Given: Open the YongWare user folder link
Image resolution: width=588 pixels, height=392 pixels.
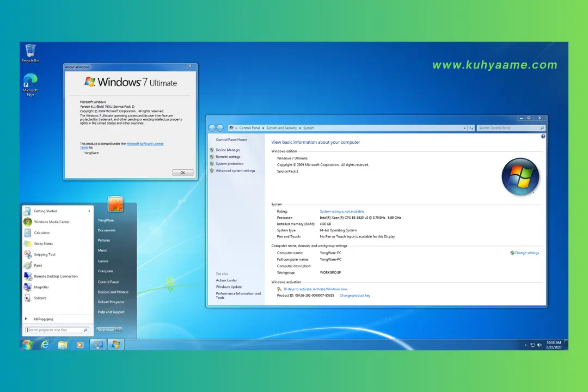Looking at the screenshot, I should click(106, 220).
